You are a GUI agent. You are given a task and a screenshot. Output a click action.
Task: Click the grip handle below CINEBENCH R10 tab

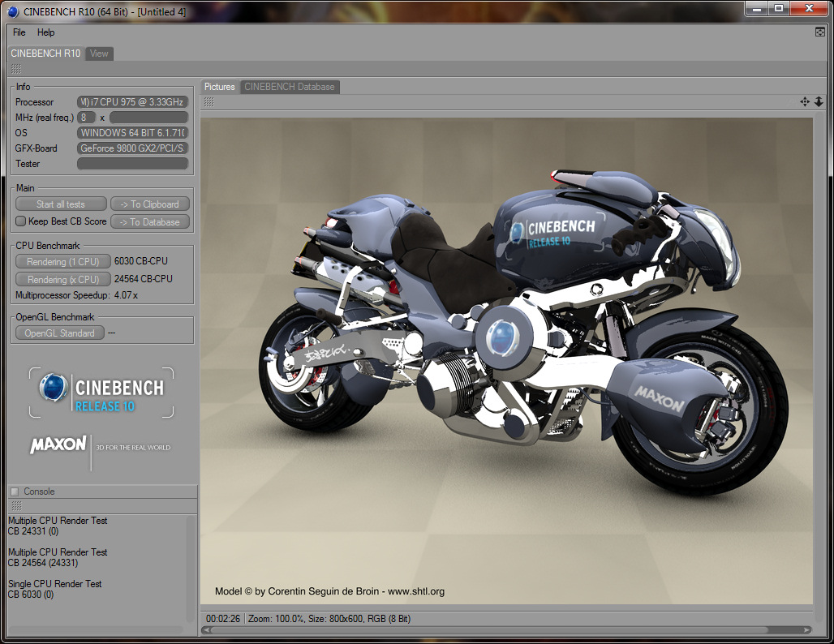(16, 69)
